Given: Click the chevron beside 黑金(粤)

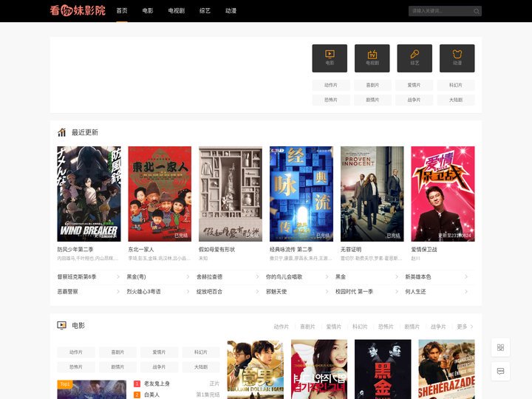Looking at the screenshot, I should (188, 277).
